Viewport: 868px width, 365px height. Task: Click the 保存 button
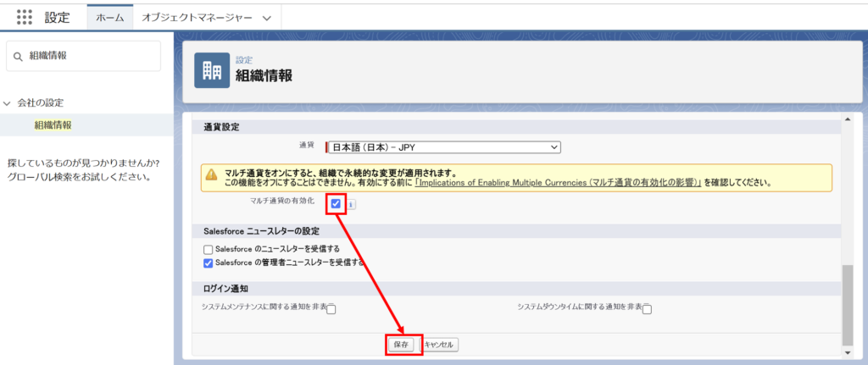coord(400,345)
